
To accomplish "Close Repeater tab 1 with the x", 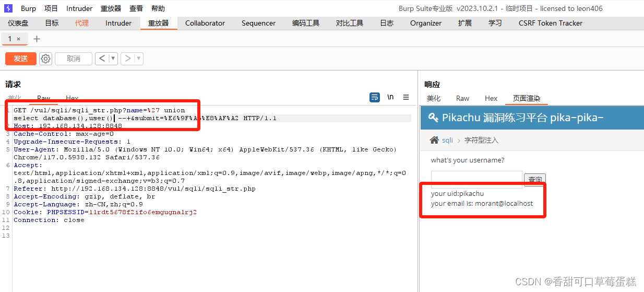I will pos(19,39).
